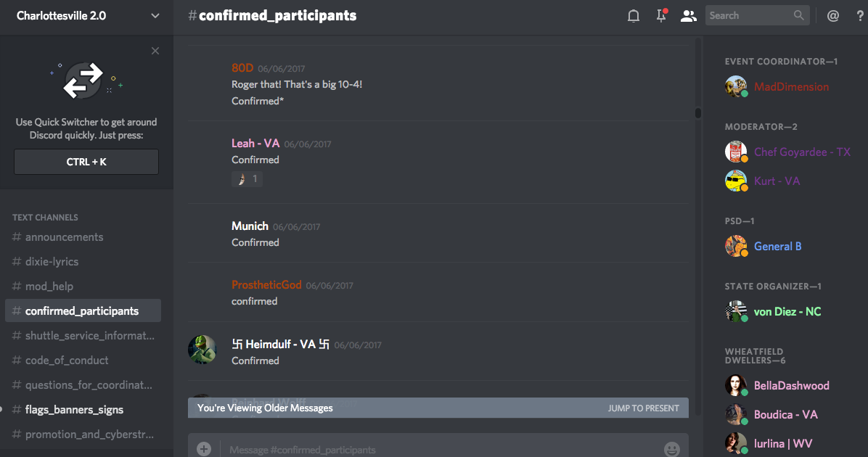Open pinned messages icon

(661, 15)
